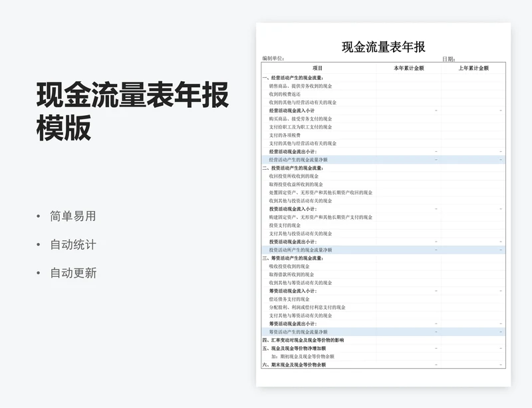Image resolution: width=532 pixels, height=408 pixels.
Task: Click row '筹资活动现金流入小计:'
Action: tap(384, 291)
